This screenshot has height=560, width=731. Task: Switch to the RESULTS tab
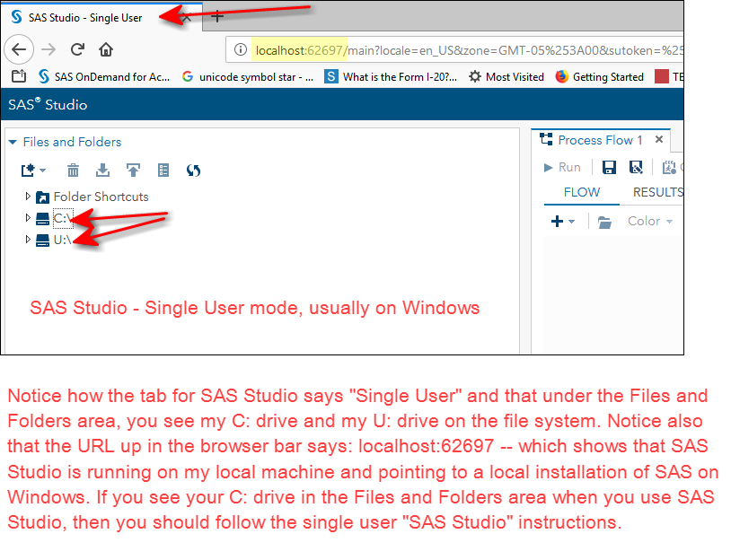click(657, 192)
